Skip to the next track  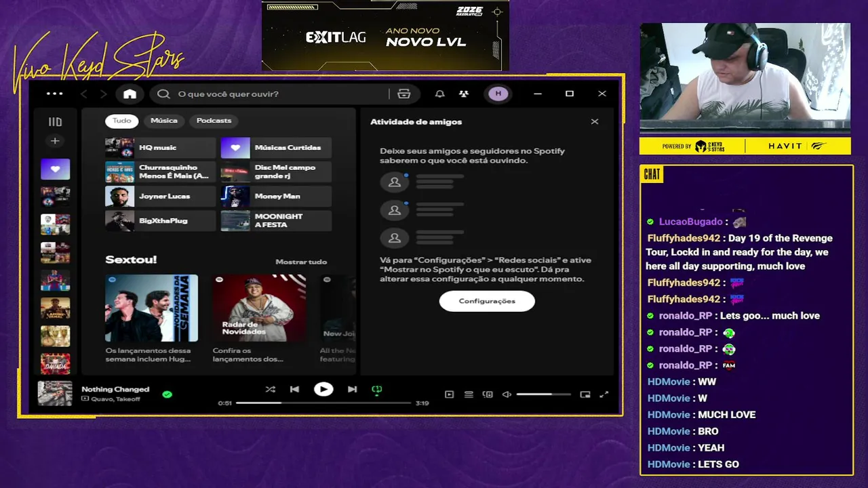352,389
